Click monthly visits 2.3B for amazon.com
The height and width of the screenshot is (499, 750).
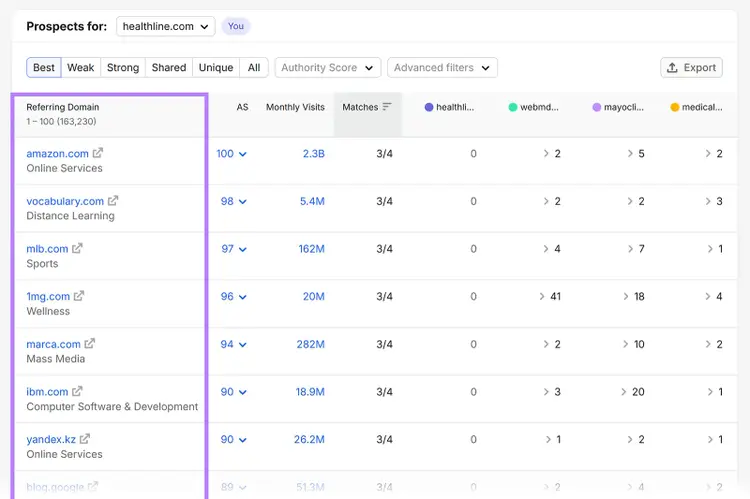pos(314,154)
